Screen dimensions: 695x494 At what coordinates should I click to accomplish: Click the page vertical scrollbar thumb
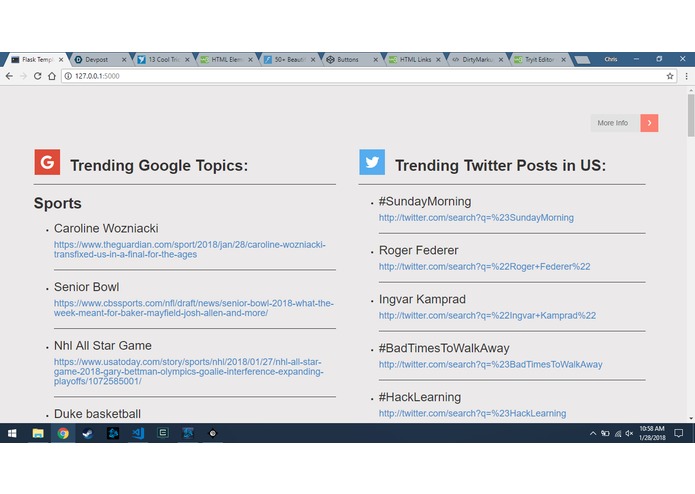tap(691, 115)
